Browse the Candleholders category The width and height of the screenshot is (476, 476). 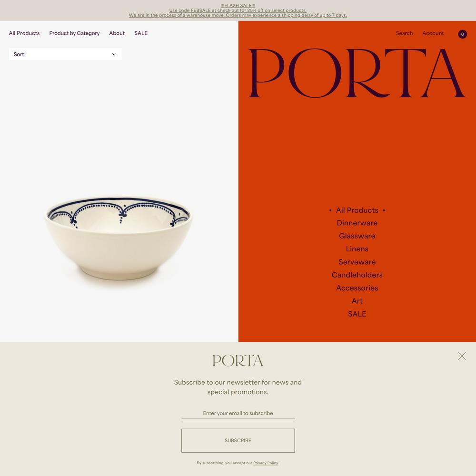click(x=357, y=275)
